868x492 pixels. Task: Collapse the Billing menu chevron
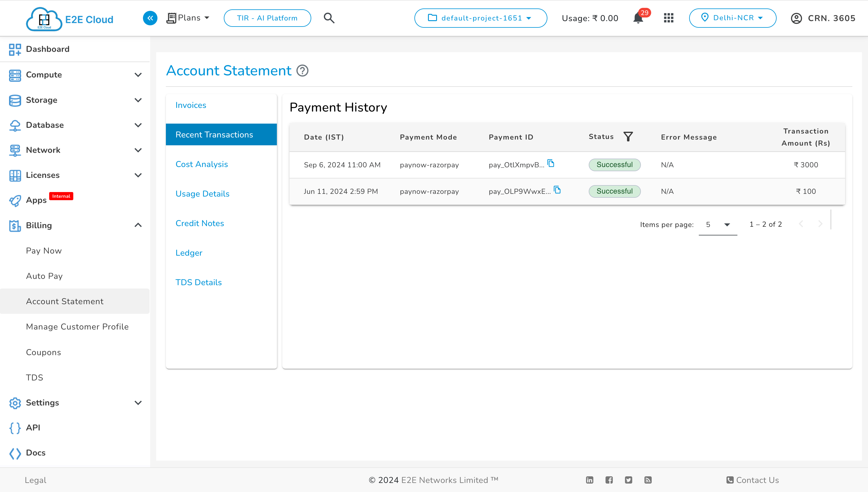138,225
